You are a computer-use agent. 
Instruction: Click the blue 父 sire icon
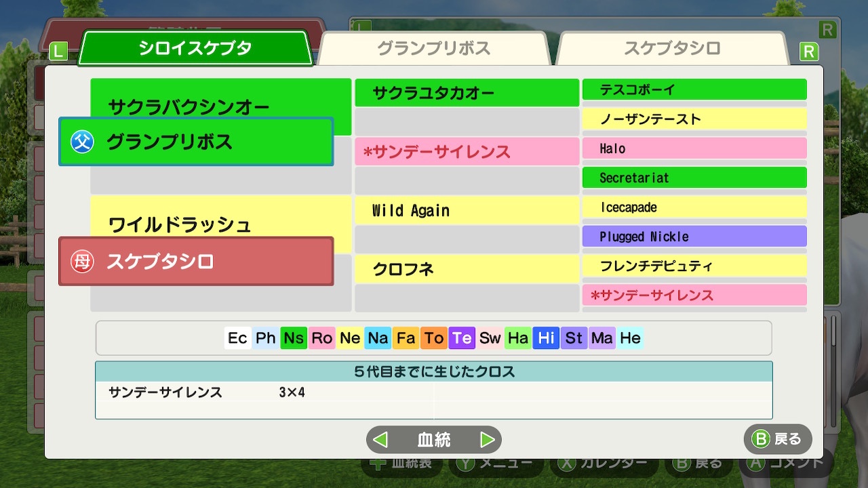pos(82,142)
